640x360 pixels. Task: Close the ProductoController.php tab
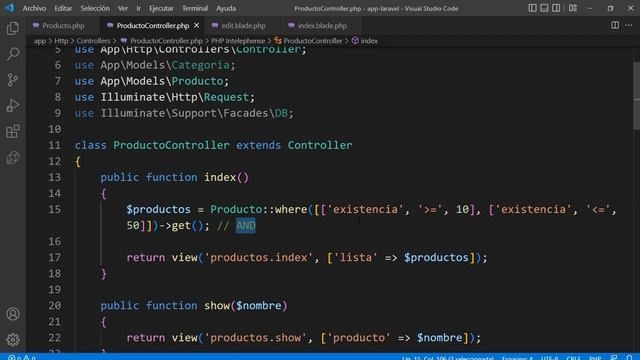click(197, 25)
